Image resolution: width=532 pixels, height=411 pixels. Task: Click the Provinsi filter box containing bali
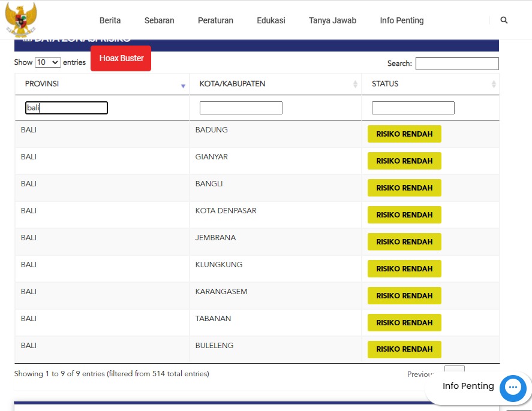click(67, 108)
